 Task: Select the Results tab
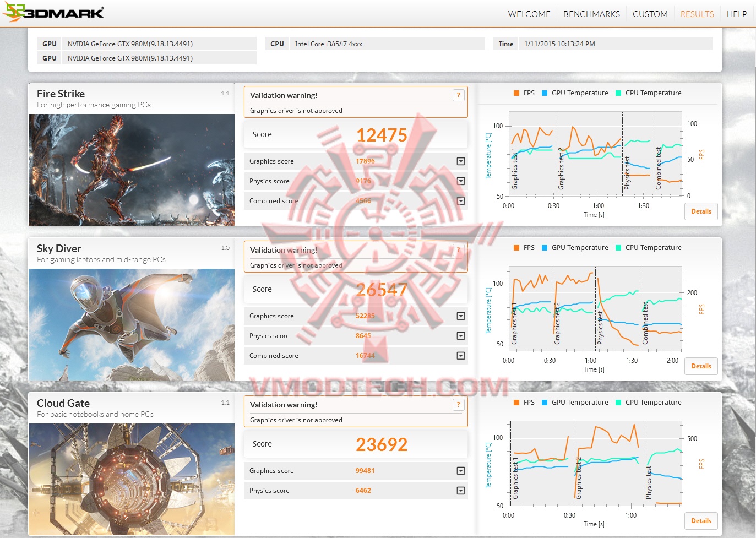(697, 14)
